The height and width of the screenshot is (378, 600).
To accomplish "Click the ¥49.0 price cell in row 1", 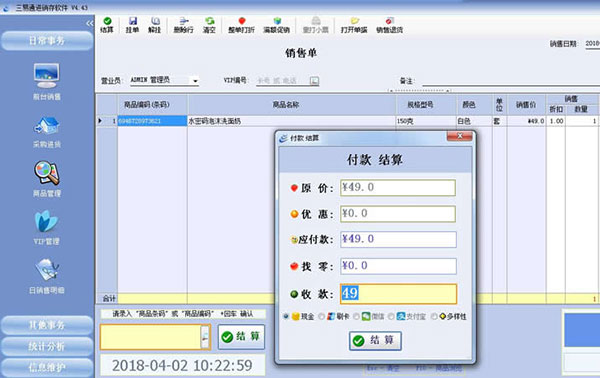I will pyautogui.click(x=526, y=121).
